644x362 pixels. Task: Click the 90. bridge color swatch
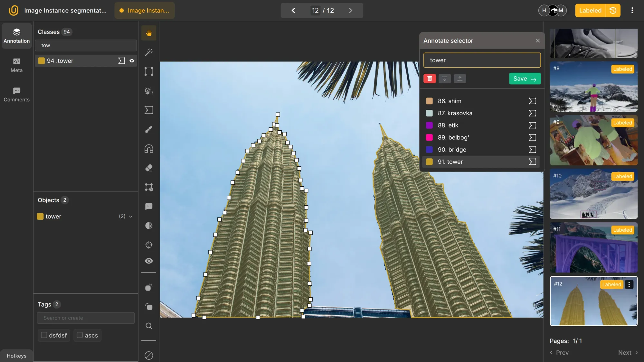click(429, 150)
